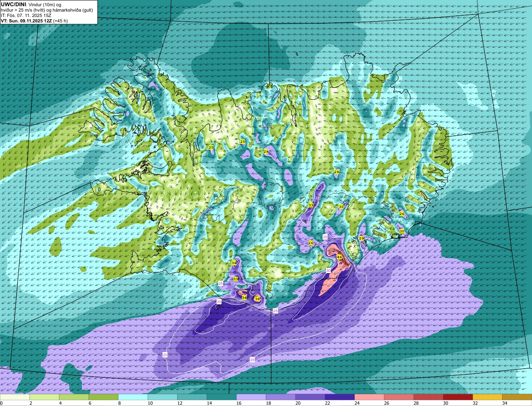Click the init time 'IT: Fös. 07. 11. 2025 15Z'

pyautogui.click(x=26, y=15)
